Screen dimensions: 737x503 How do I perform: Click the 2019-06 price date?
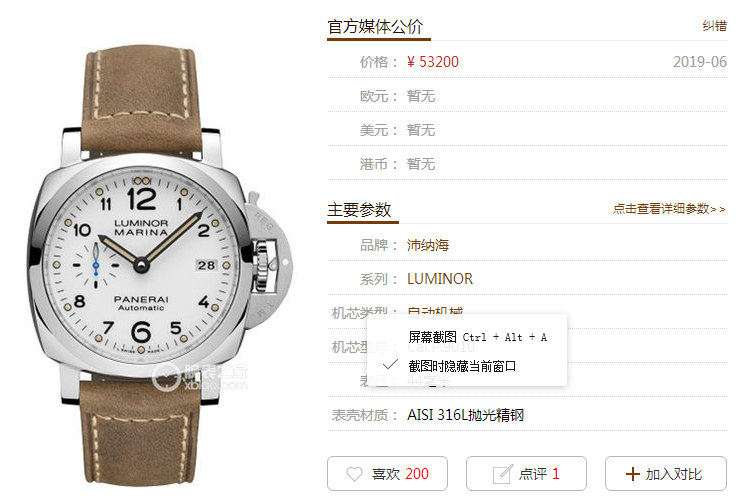[x=700, y=62]
